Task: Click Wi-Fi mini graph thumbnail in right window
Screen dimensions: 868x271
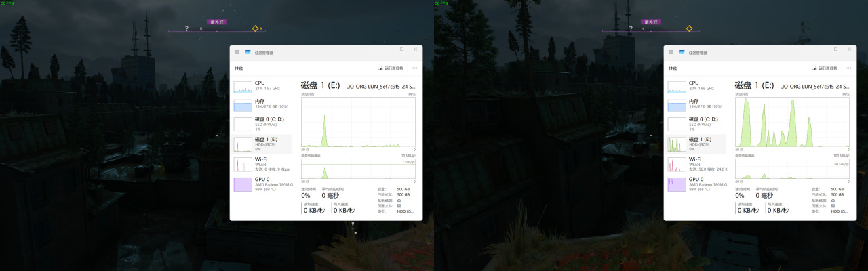Action: coord(676,165)
